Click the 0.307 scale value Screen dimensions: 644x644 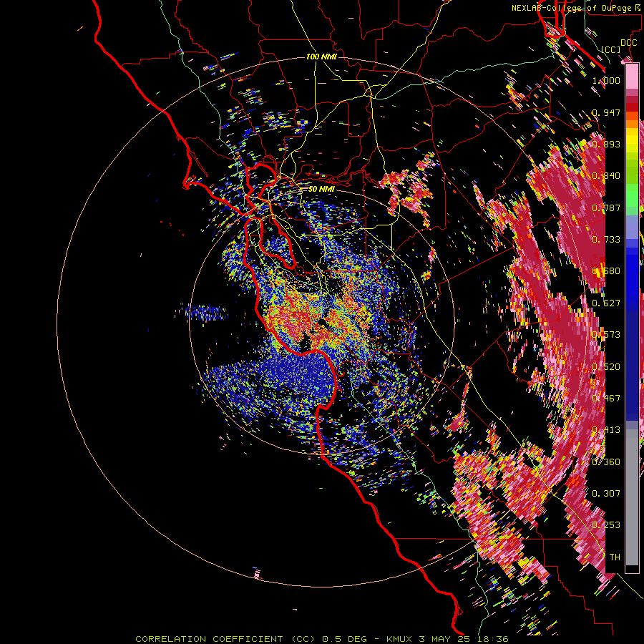pyautogui.click(x=606, y=494)
